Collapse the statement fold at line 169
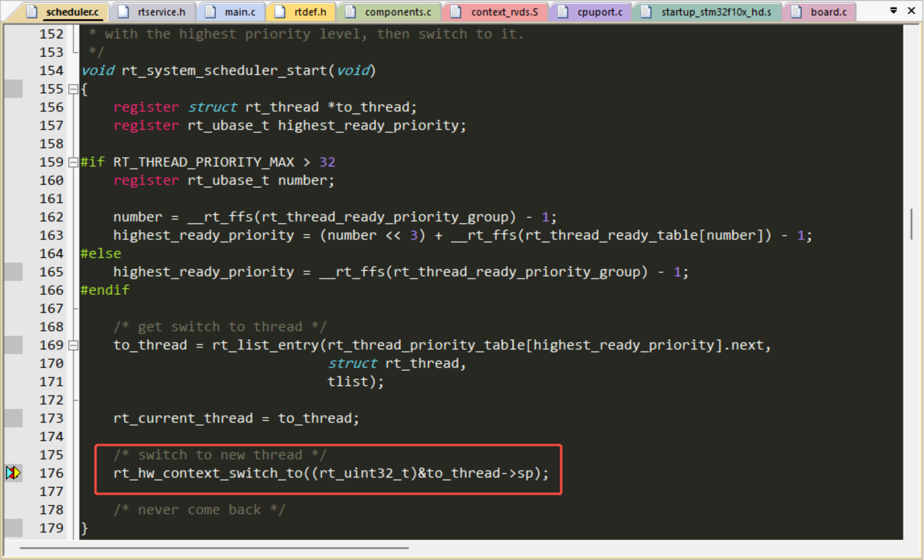924x560 pixels. click(73, 345)
